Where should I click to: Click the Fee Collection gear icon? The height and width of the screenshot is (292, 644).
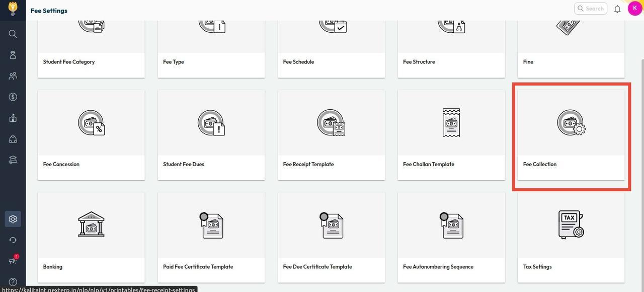click(x=571, y=123)
